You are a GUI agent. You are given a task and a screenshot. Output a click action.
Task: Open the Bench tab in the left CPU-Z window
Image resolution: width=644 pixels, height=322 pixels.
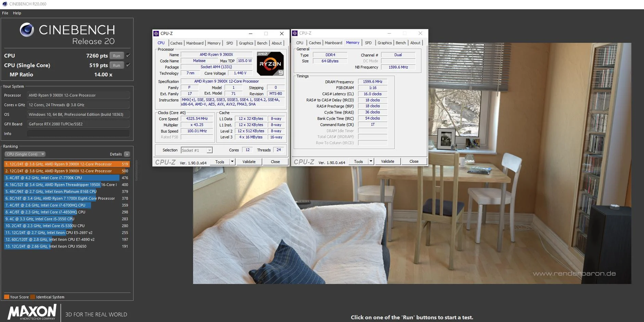[x=262, y=43]
